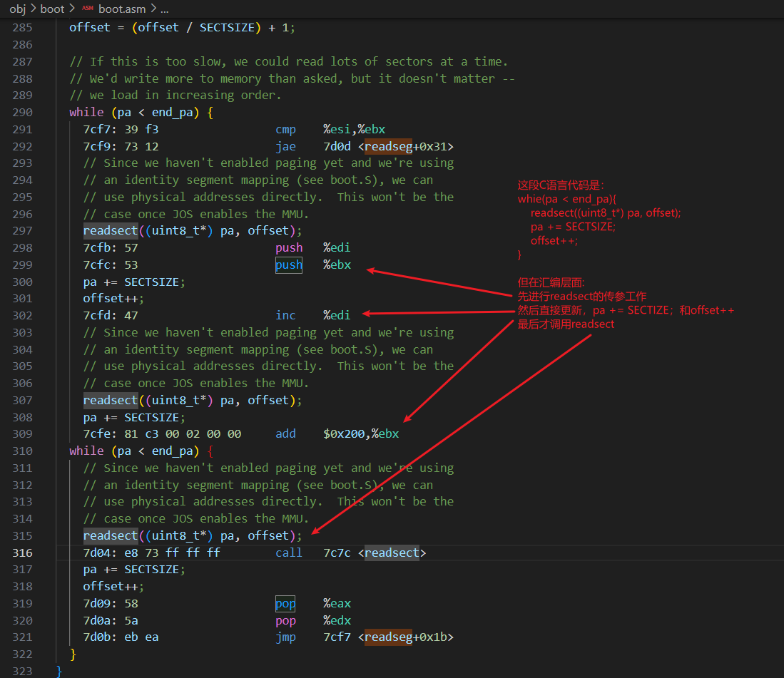Click 'readsect' call on line 315
This screenshot has width=784, height=678.
(x=111, y=535)
